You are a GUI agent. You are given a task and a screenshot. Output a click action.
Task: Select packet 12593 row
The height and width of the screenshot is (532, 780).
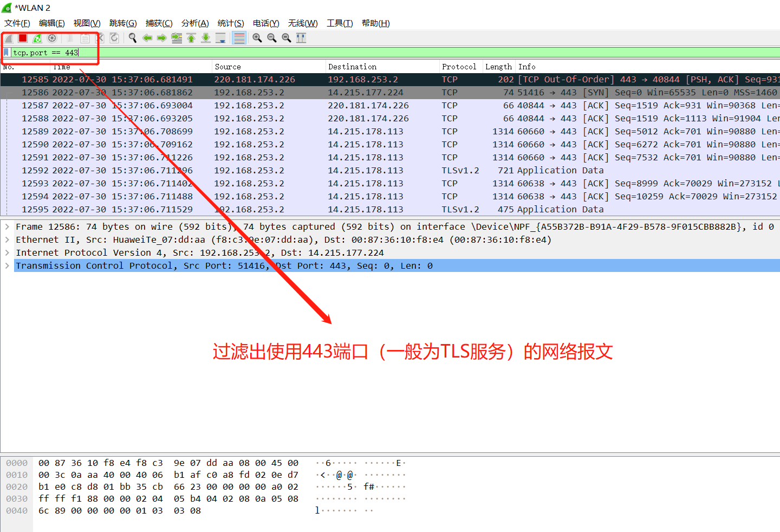(390, 184)
